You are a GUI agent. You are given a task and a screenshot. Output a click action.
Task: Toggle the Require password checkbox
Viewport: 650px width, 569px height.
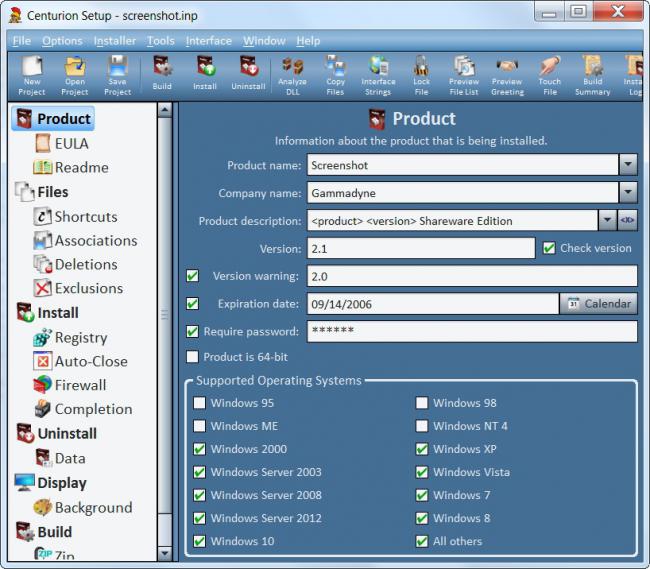tap(192, 332)
